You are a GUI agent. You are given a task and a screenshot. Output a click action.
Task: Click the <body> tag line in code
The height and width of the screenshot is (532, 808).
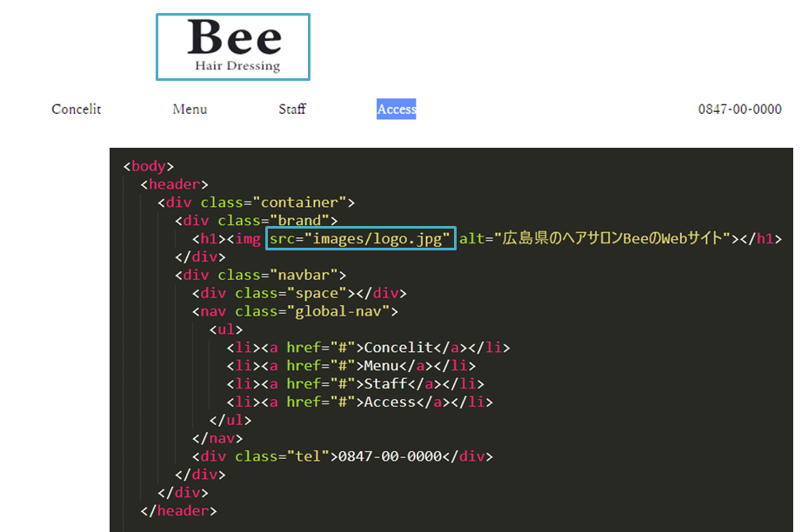click(x=149, y=166)
